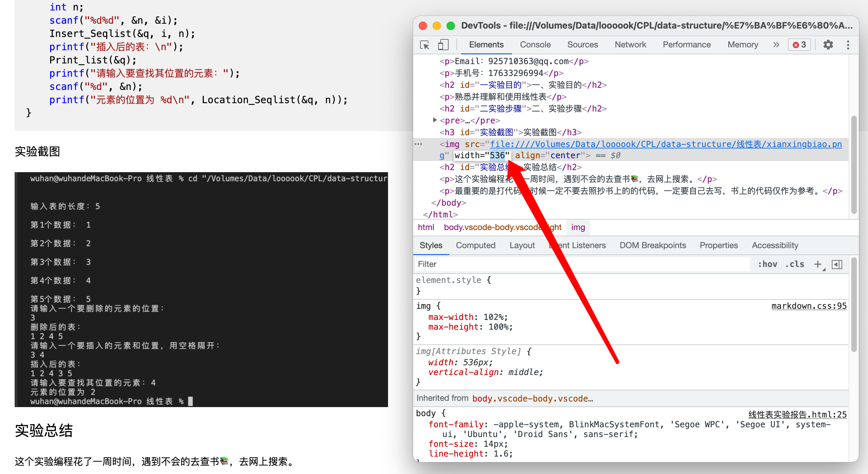
Task: Open DevTools three-dot customize menu
Action: click(x=848, y=45)
